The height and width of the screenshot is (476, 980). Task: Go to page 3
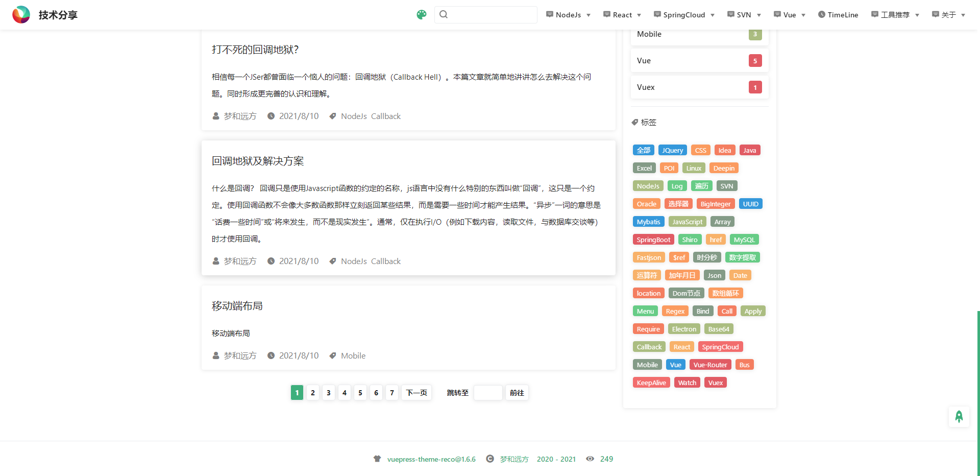[329, 392]
